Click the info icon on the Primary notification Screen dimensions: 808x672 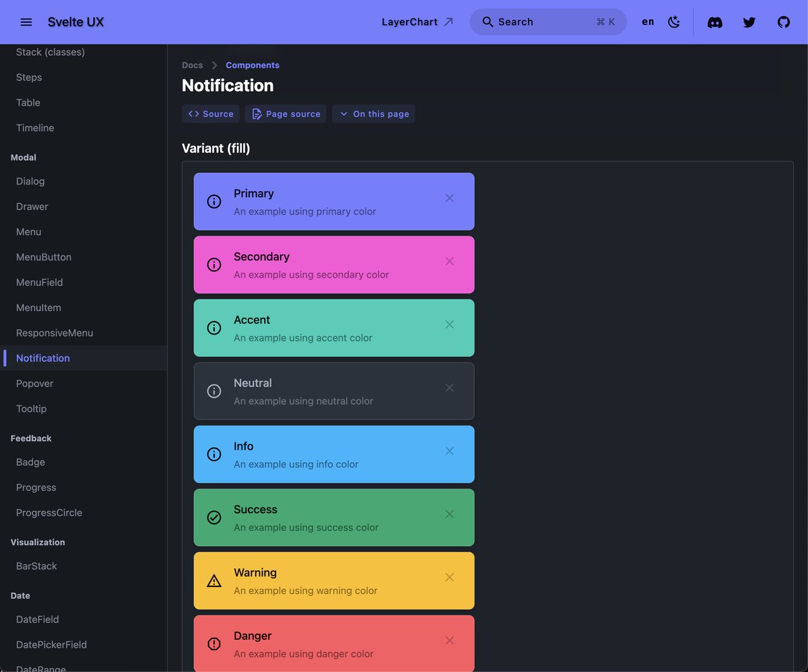point(213,201)
